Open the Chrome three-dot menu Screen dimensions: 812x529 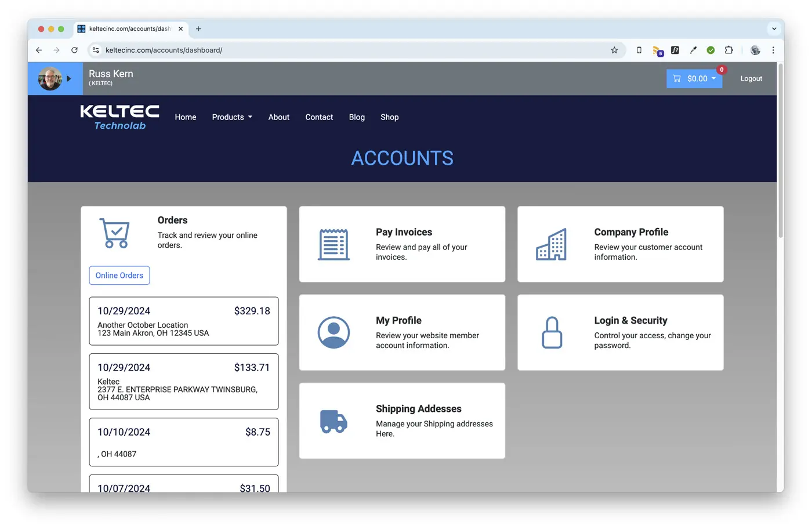click(x=773, y=50)
